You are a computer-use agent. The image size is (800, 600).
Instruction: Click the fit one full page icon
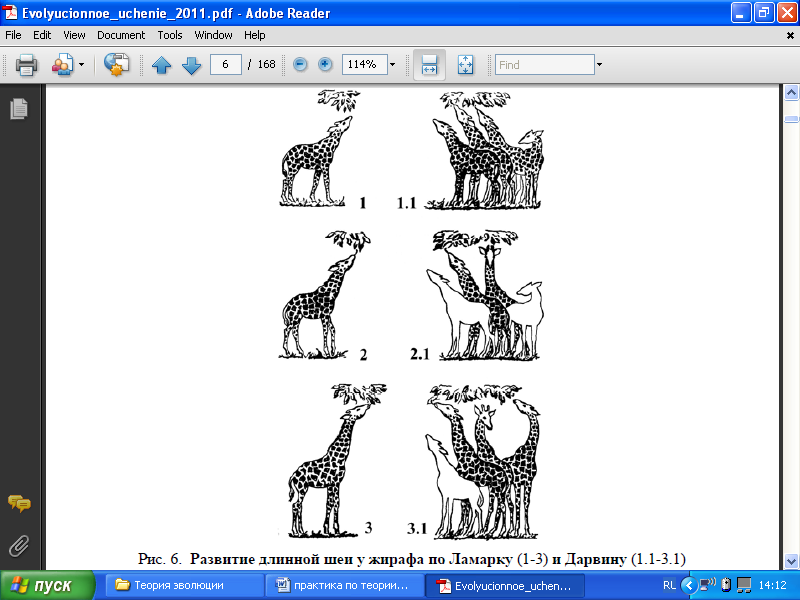(x=465, y=65)
